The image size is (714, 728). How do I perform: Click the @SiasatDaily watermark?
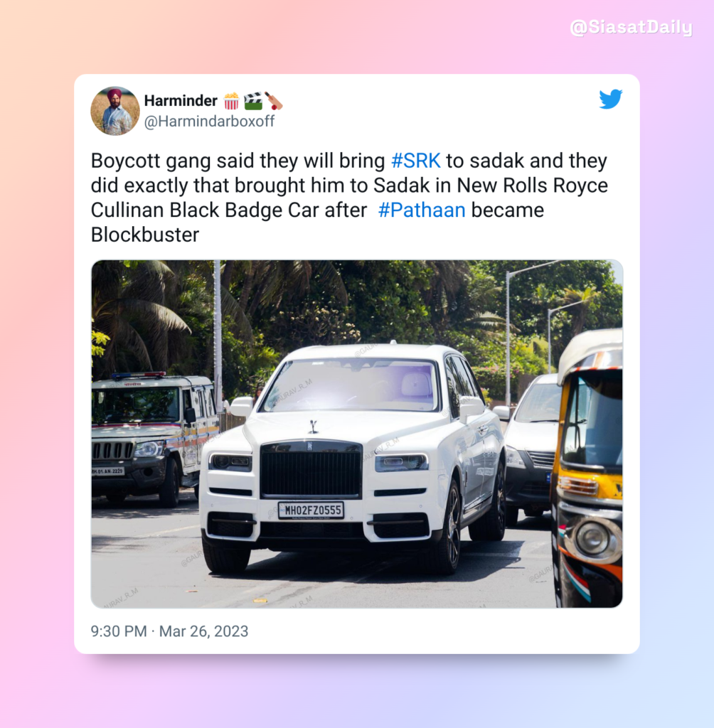click(x=631, y=27)
